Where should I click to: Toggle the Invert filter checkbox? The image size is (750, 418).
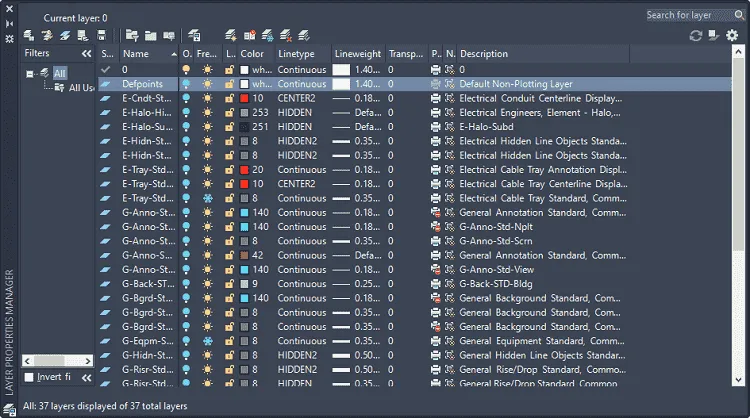pos(29,377)
